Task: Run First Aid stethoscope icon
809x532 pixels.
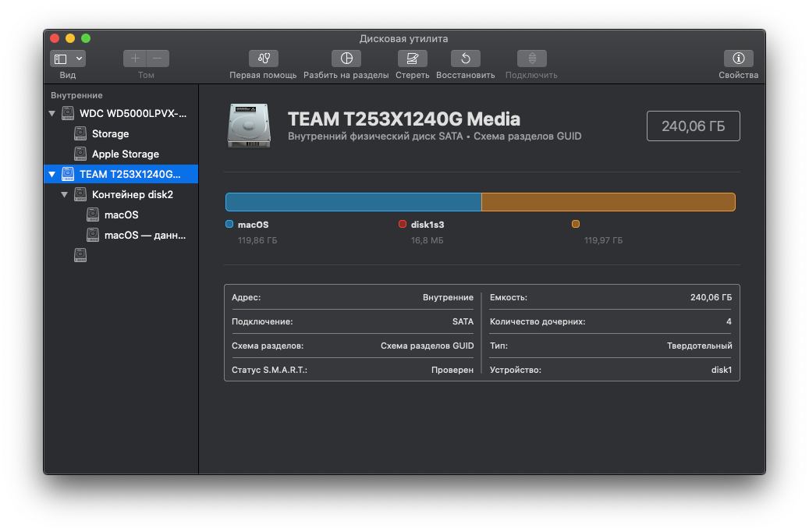Action: point(264,59)
